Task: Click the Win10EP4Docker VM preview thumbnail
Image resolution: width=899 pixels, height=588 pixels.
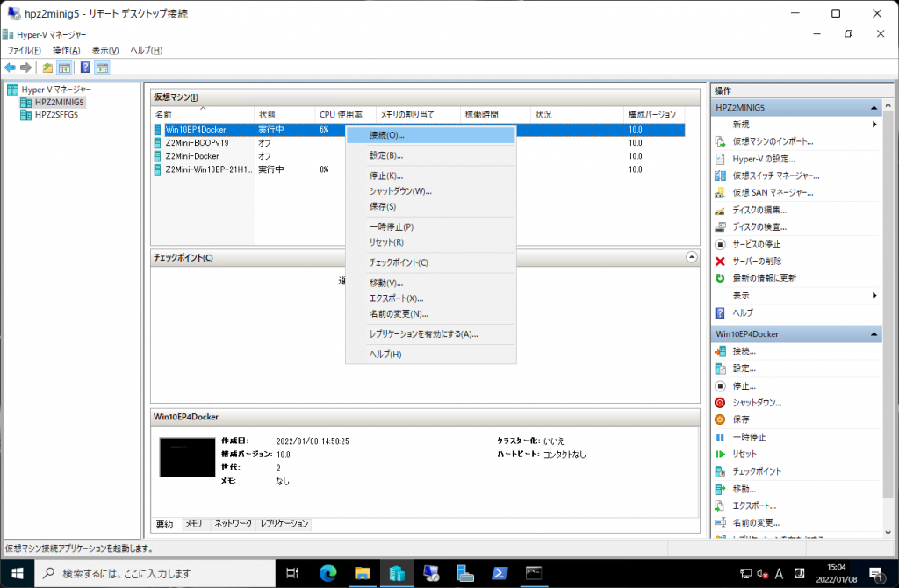Action: click(x=187, y=457)
